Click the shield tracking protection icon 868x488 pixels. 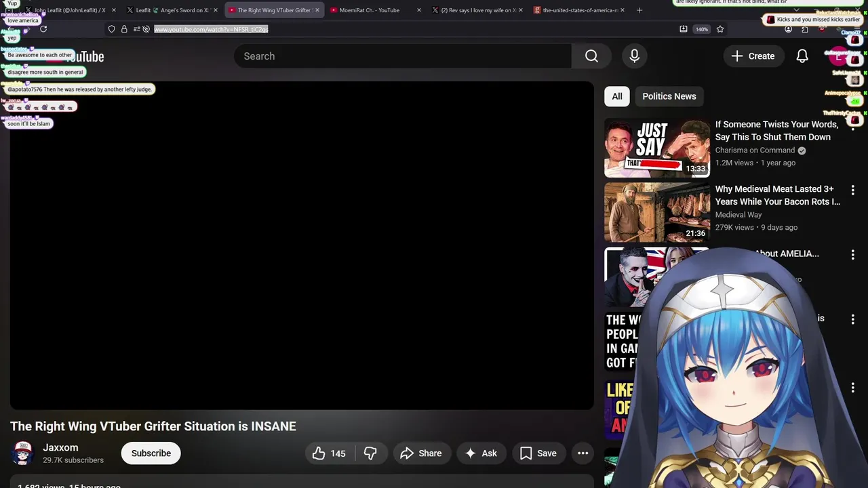coord(112,29)
